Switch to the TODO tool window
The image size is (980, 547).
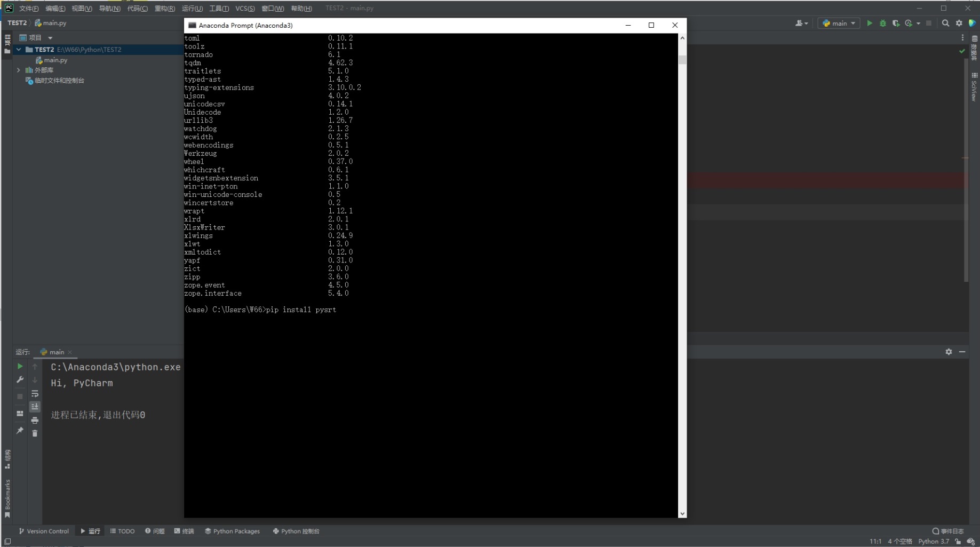pyautogui.click(x=122, y=531)
